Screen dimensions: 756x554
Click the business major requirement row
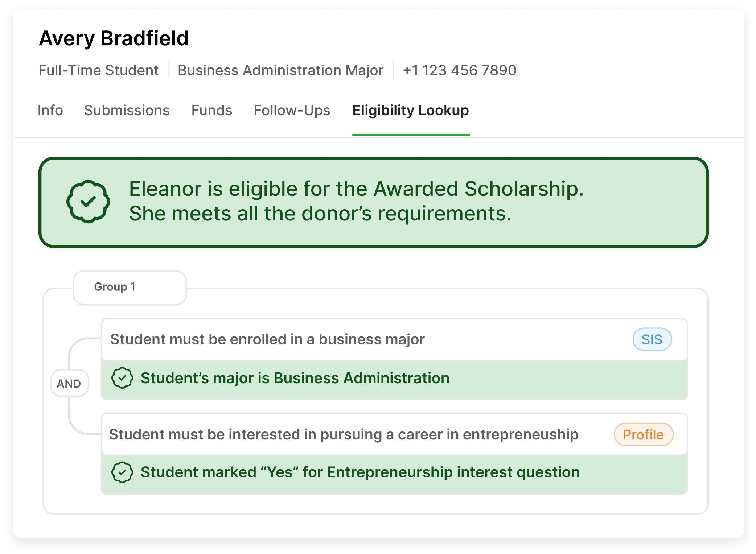[394, 339]
